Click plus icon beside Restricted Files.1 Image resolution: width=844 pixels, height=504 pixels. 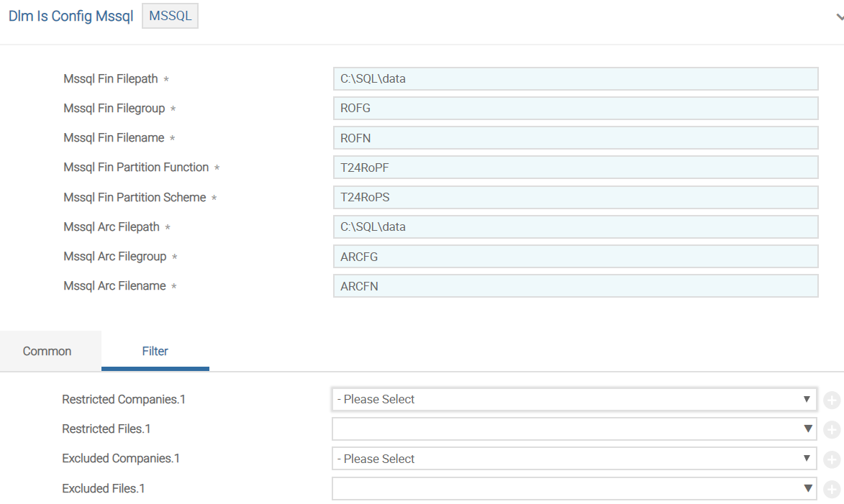tap(831, 430)
